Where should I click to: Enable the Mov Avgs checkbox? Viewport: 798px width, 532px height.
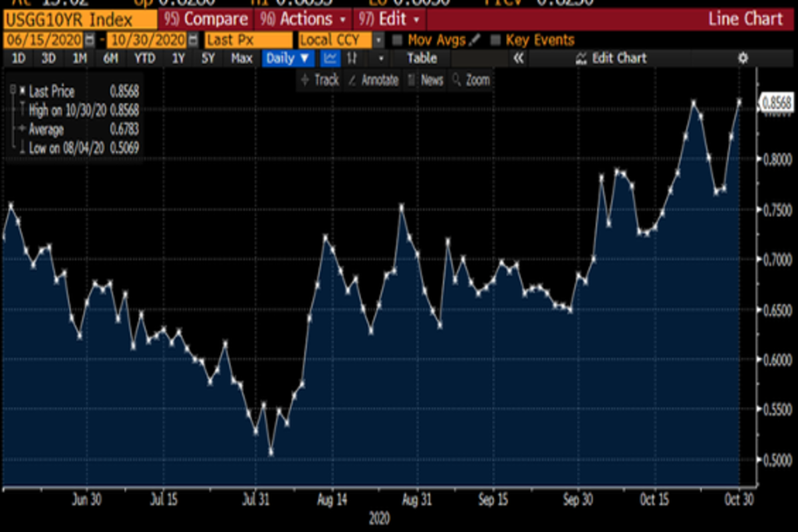(397, 41)
